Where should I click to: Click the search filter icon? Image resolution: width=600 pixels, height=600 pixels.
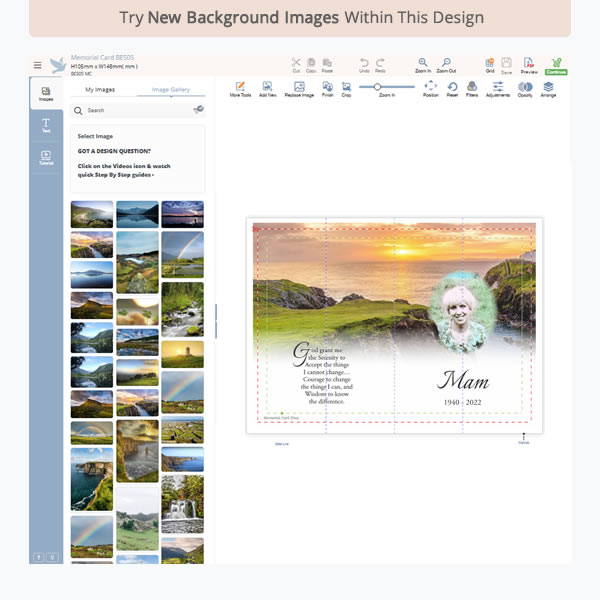tap(198, 110)
